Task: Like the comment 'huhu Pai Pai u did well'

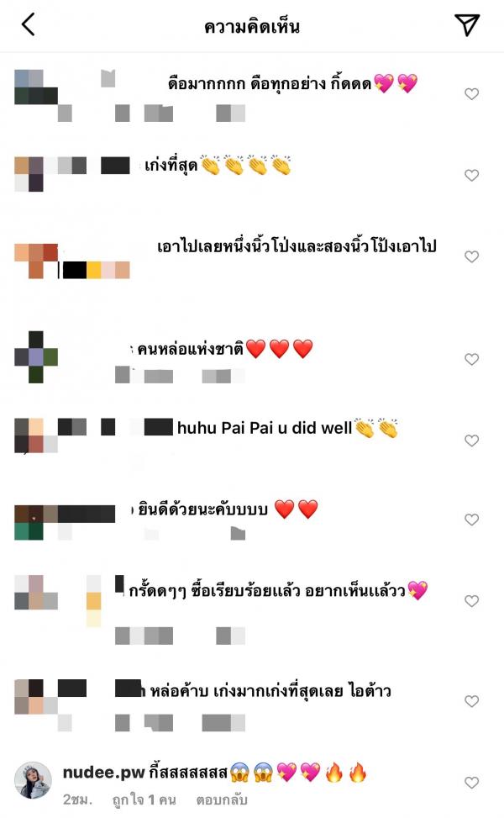Action: coord(472,441)
